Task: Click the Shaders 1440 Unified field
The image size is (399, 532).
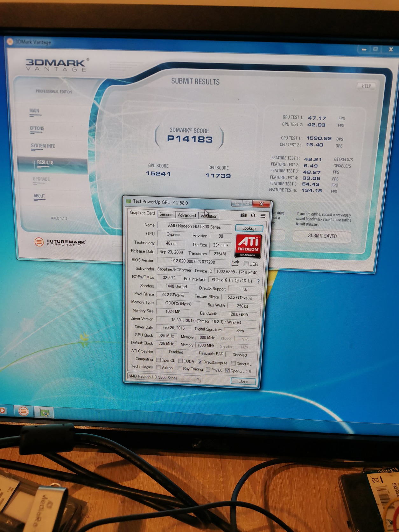Action: (x=176, y=286)
